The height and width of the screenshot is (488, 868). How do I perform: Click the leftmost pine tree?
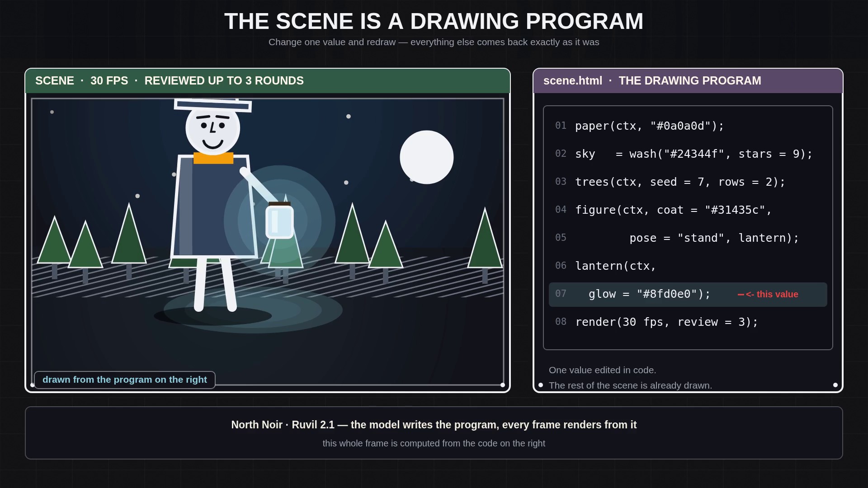(x=55, y=247)
